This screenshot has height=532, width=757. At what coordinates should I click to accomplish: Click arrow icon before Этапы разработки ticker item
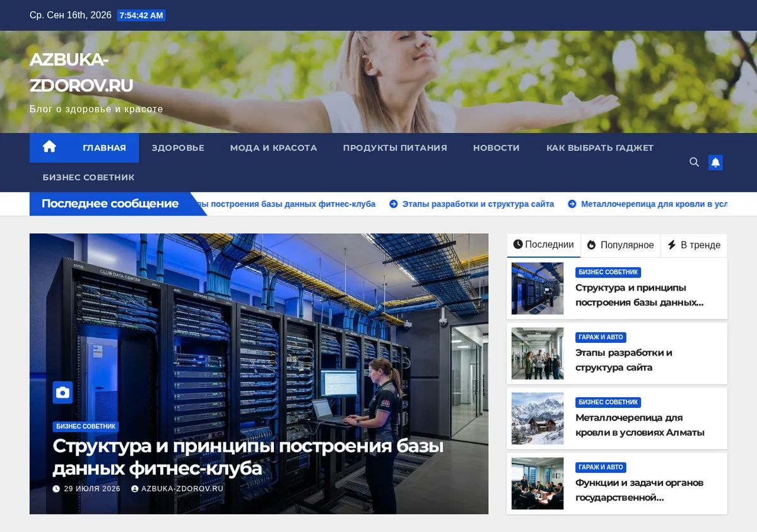[394, 204]
